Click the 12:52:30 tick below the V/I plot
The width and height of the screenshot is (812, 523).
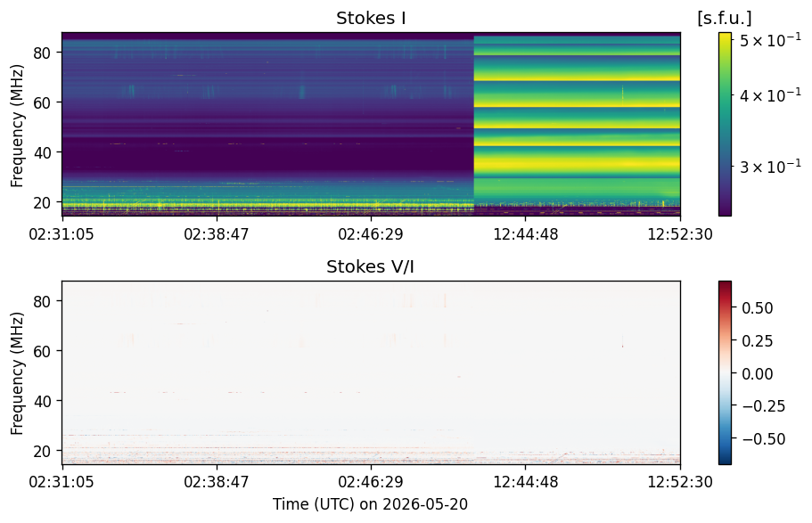[680, 482]
